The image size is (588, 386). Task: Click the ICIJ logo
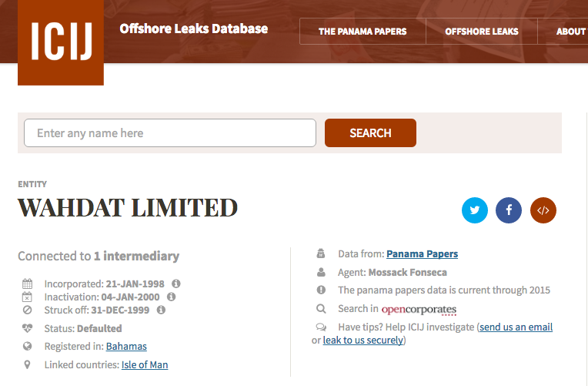(x=61, y=42)
